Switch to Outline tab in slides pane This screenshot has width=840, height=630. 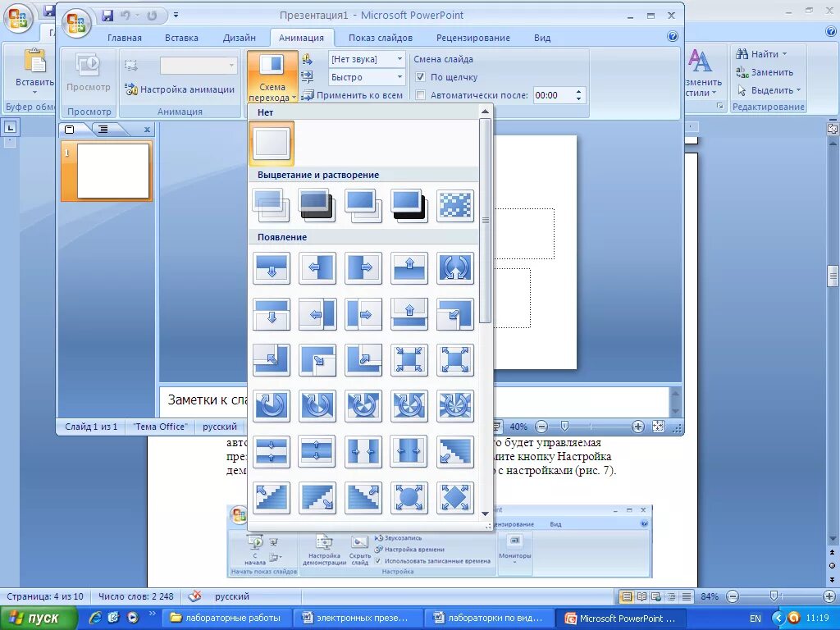click(103, 129)
